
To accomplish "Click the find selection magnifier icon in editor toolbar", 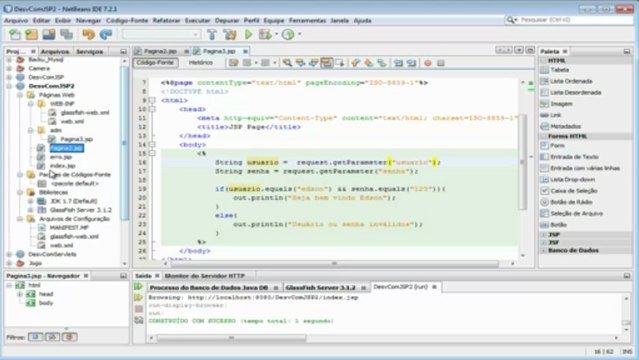I will [287, 63].
